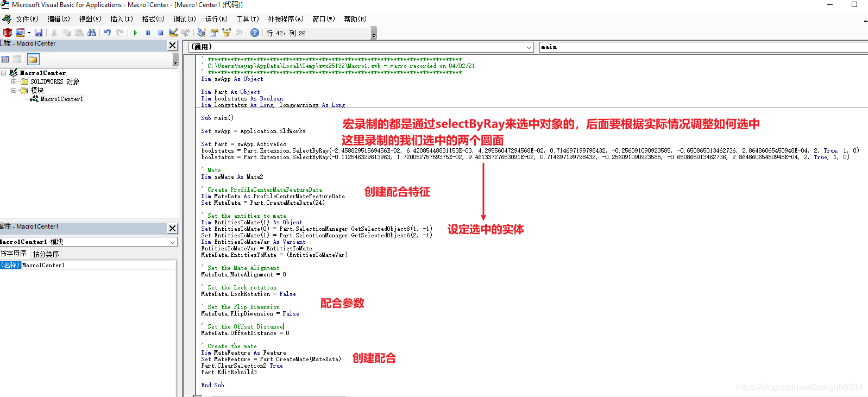Click the 'Dim swMate As Mate2' line

coord(232,177)
